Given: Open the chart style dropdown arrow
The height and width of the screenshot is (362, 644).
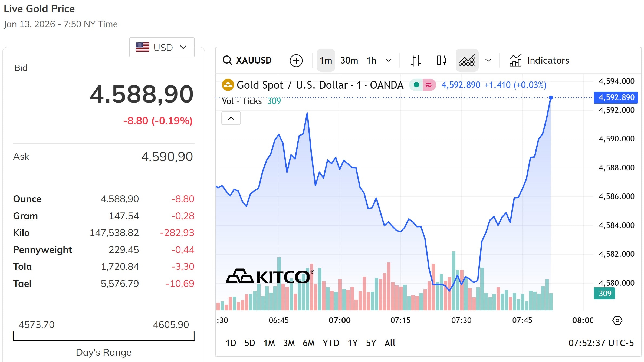Looking at the screenshot, I should click(488, 60).
